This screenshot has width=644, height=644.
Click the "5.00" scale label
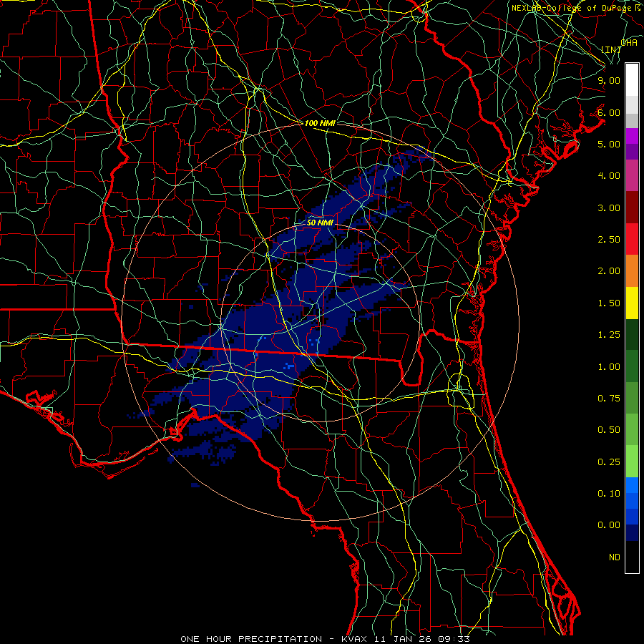pyautogui.click(x=609, y=144)
